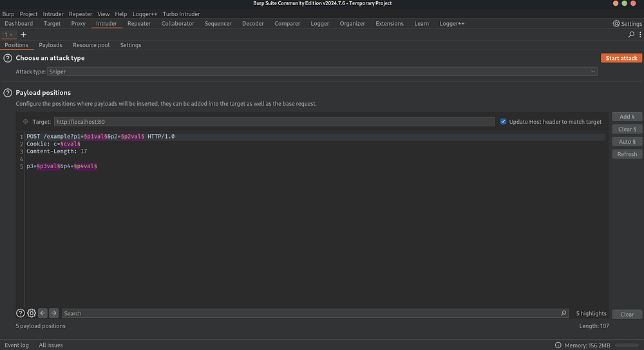The image size is (644, 350).
Task: Click the Start attack button
Action: pyautogui.click(x=621, y=58)
